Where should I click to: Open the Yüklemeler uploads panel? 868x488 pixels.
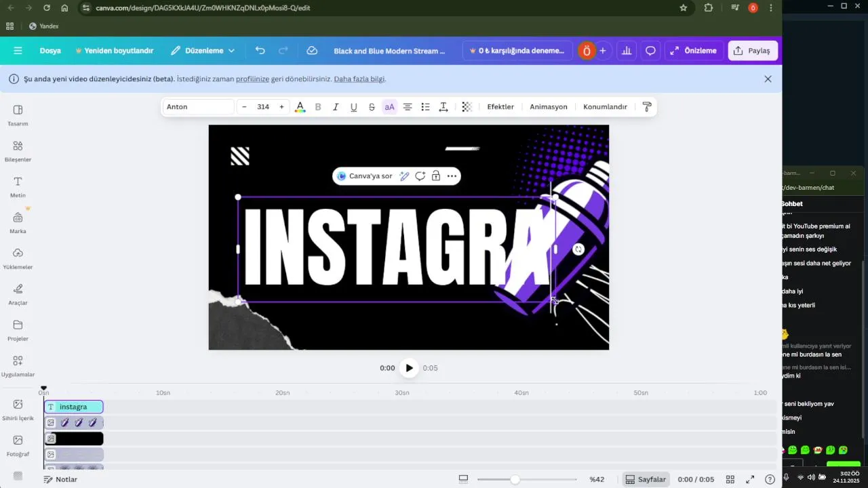tap(18, 259)
